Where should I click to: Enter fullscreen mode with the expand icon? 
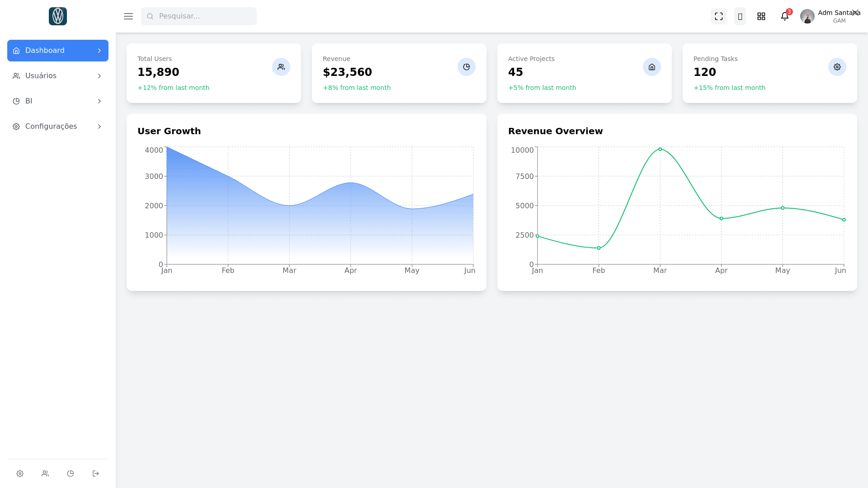point(718,16)
